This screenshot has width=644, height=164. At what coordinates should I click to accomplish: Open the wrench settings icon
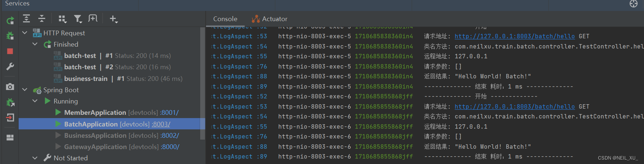[x=10, y=67]
